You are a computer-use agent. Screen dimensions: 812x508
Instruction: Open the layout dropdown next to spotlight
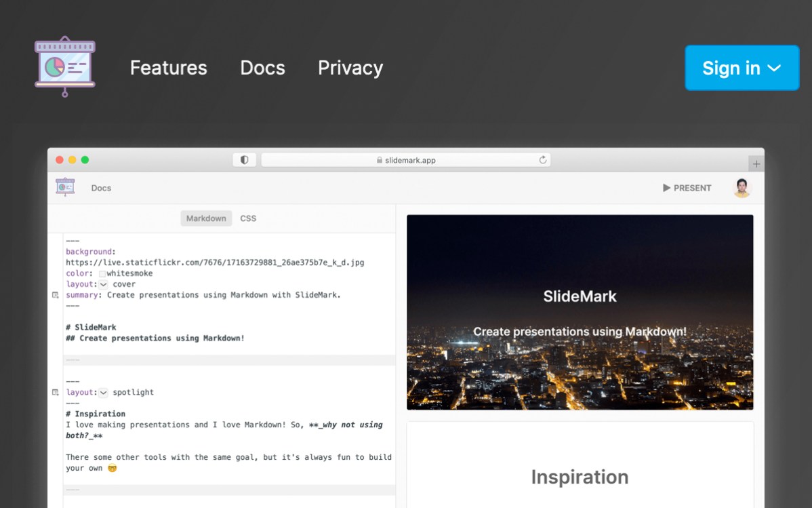coord(104,393)
